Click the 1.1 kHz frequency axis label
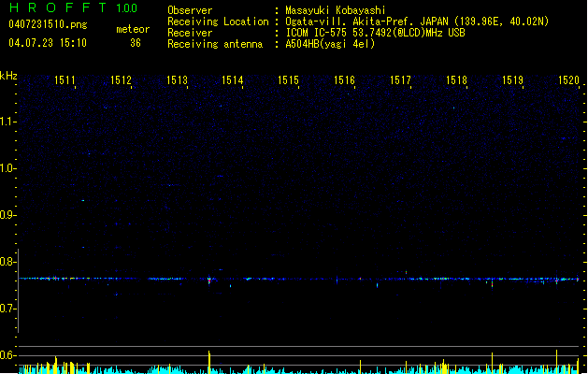The image size is (588, 374). click(7, 122)
